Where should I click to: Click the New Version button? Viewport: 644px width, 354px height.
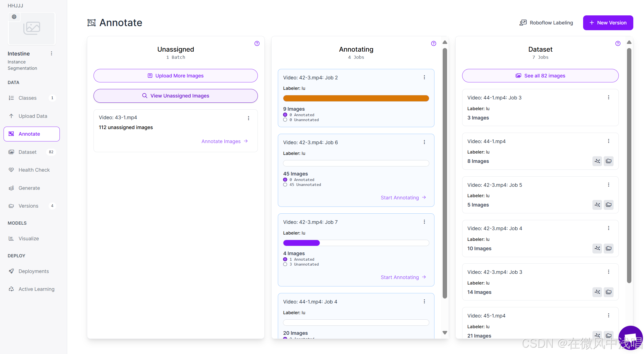click(608, 23)
